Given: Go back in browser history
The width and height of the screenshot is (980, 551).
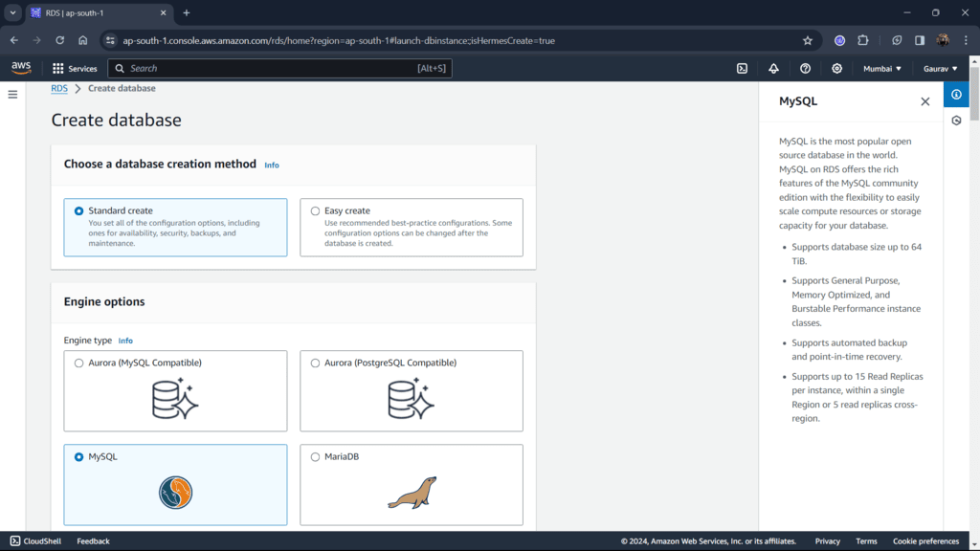Looking at the screenshot, I should pos(13,40).
